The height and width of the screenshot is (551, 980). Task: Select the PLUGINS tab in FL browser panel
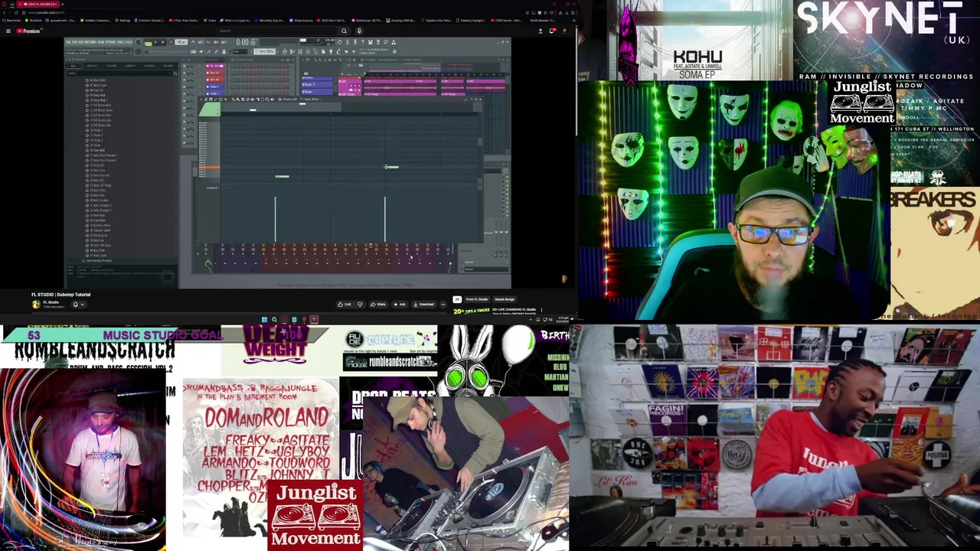112,66
